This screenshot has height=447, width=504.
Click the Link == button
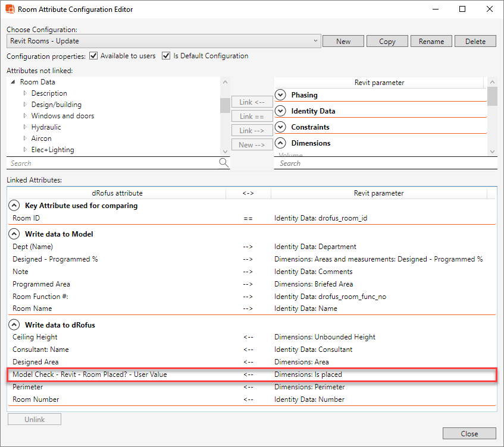[x=252, y=116]
